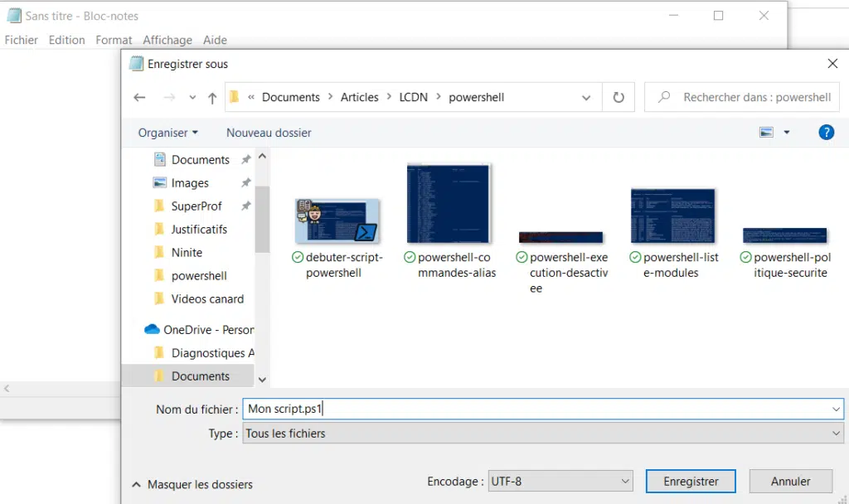
Task: Open Notepad Affichage menu
Action: pyautogui.click(x=167, y=40)
